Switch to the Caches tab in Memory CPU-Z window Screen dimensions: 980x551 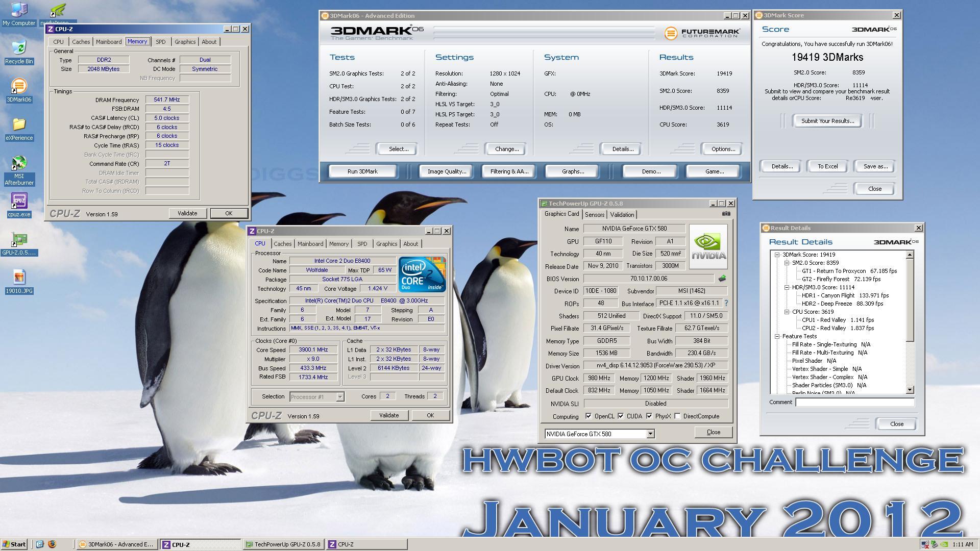(x=81, y=42)
